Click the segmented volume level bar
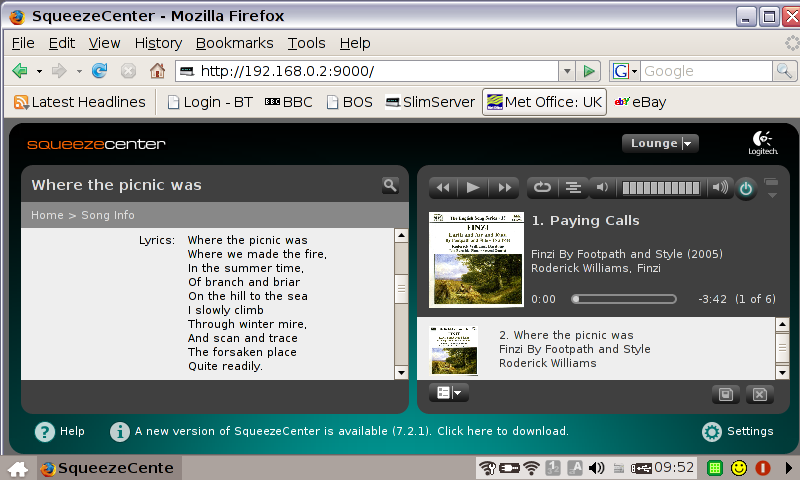The width and height of the screenshot is (800, 480). click(660, 187)
